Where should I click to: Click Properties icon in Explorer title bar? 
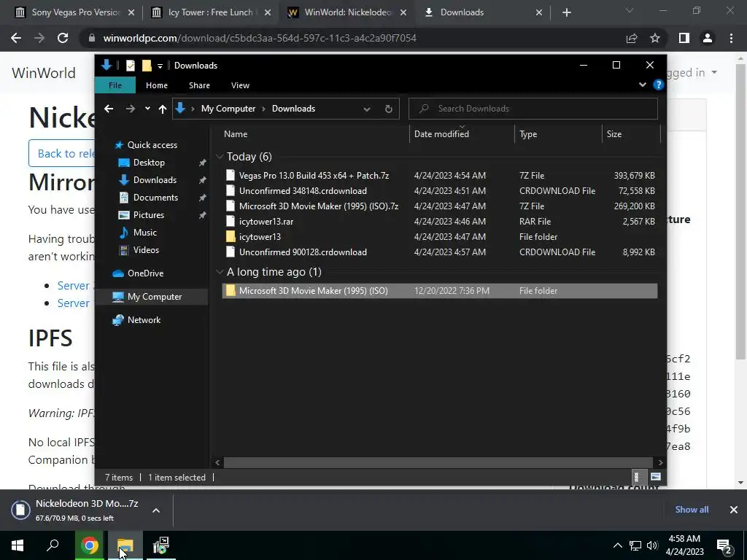(x=131, y=65)
